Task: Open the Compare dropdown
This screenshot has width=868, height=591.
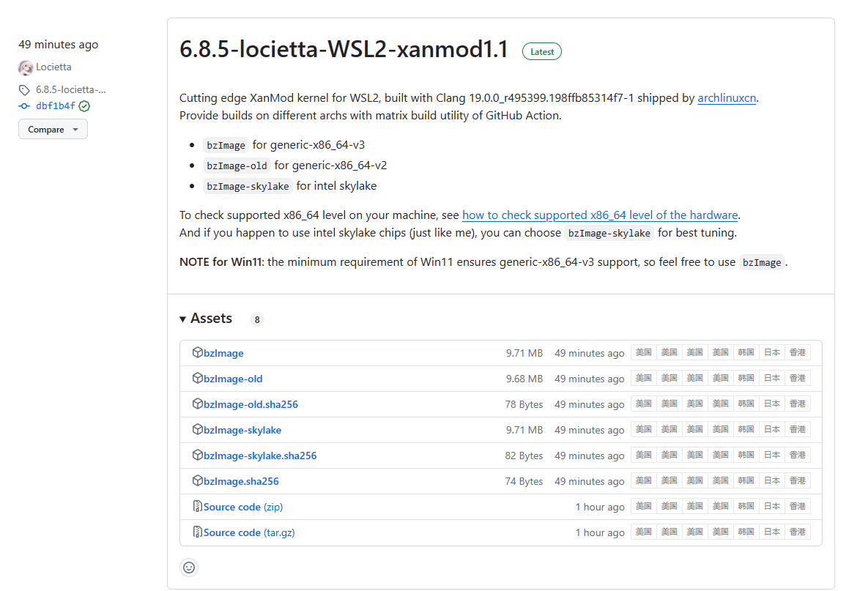Action: pyautogui.click(x=52, y=129)
